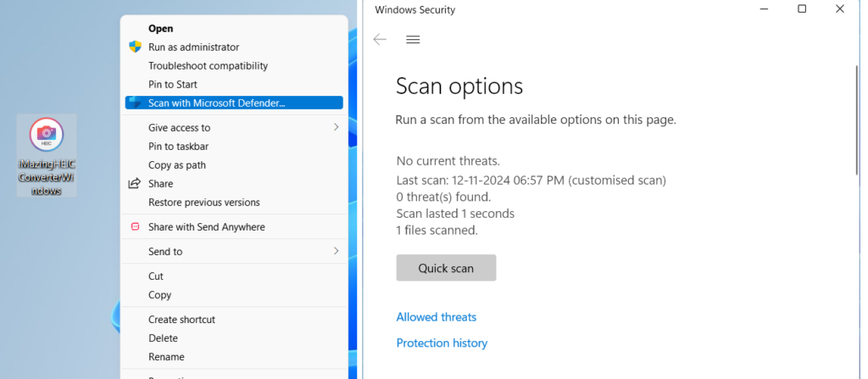The image size is (868, 379).
Task: Choose Scan with Microsoft Defender...
Action: (x=234, y=103)
